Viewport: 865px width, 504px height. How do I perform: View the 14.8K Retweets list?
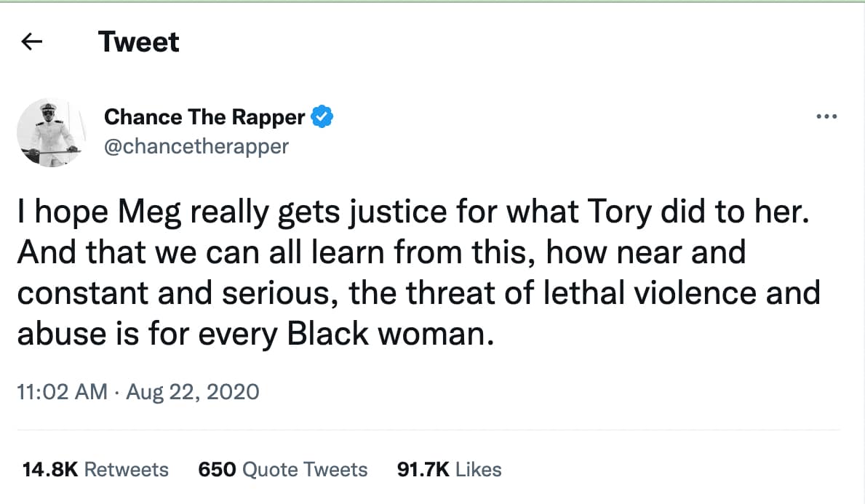(x=95, y=469)
